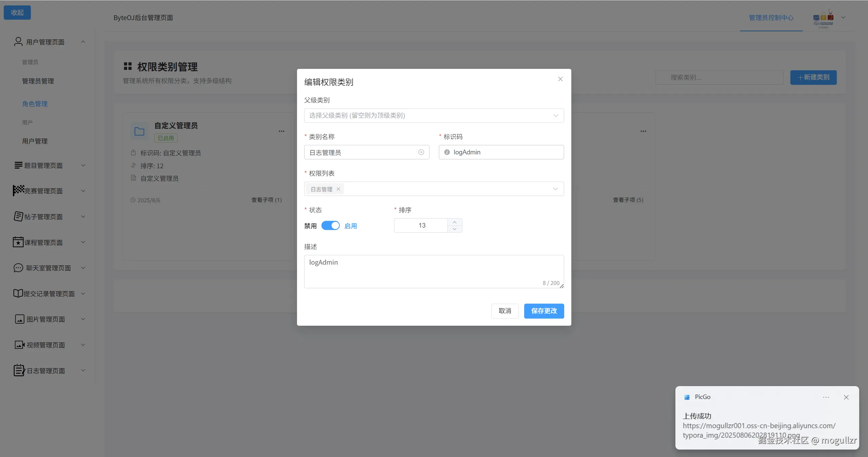Click into the 描述 text area
The width and height of the screenshot is (868, 457).
pyautogui.click(x=434, y=271)
